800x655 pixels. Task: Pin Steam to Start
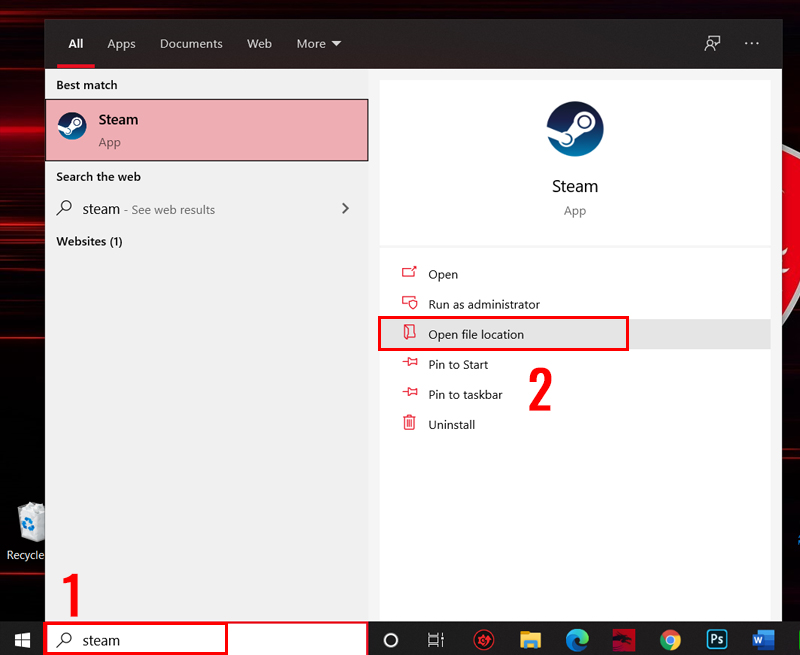pyautogui.click(x=458, y=365)
